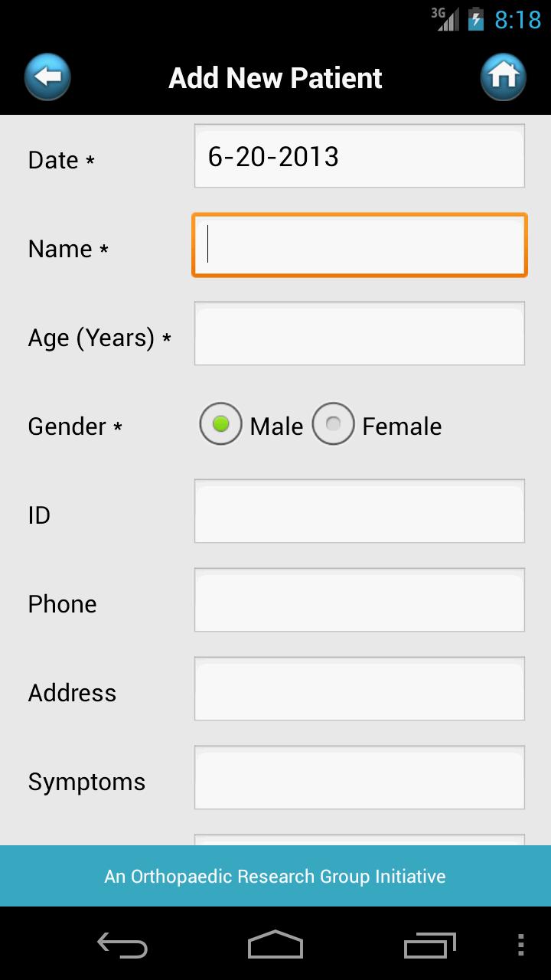Tap the ID input field
Viewport: 551px width, 980px height.
[359, 511]
